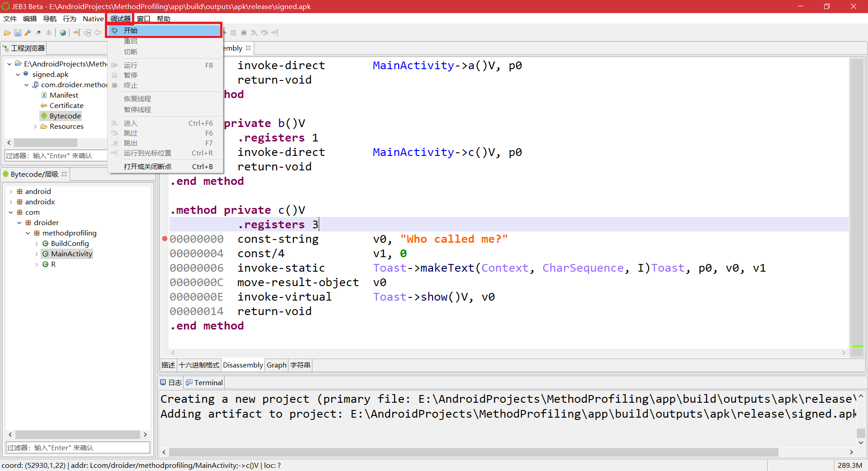
Task: Open the 导航 menu
Action: pyautogui.click(x=50, y=19)
